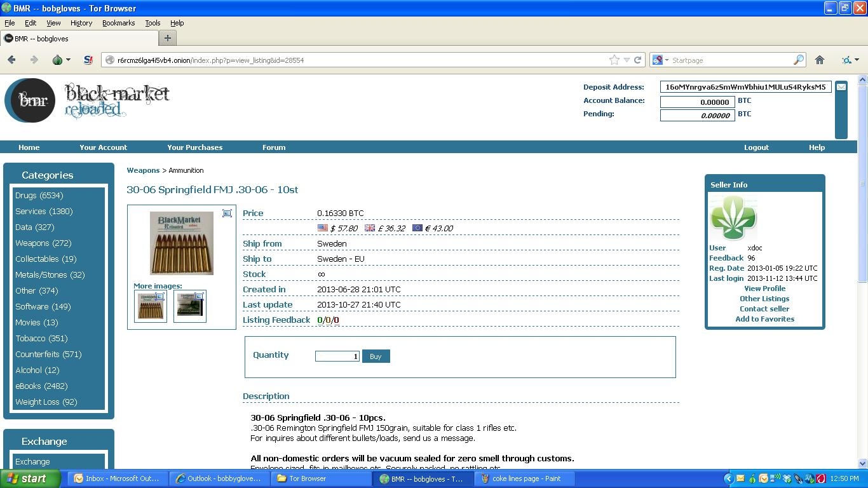Open the search engine selector dropdown
The width and height of the screenshot is (868, 488).
[660, 60]
